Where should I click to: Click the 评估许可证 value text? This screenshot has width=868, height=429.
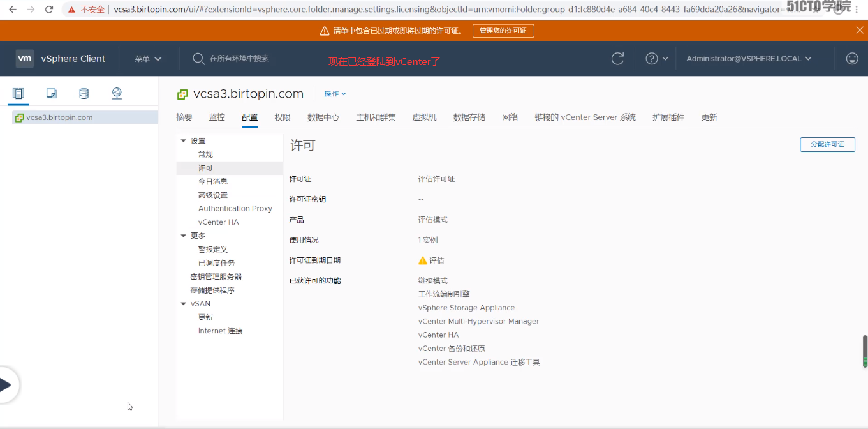coord(437,179)
